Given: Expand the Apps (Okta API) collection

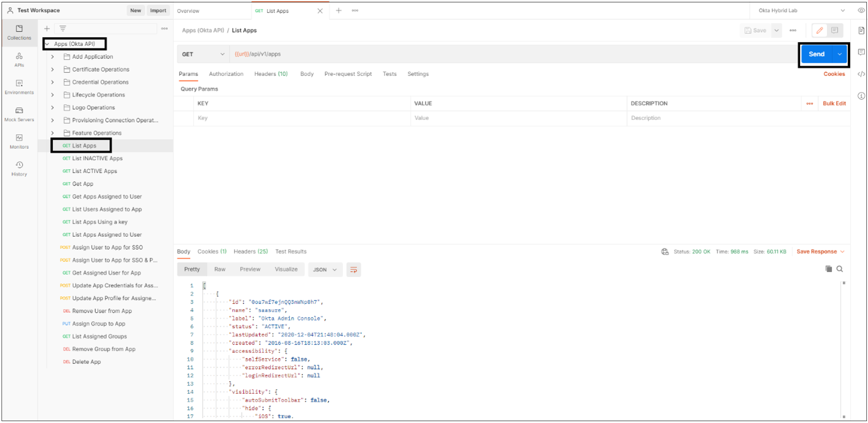Looking at the screenshot, I should 49,43.
